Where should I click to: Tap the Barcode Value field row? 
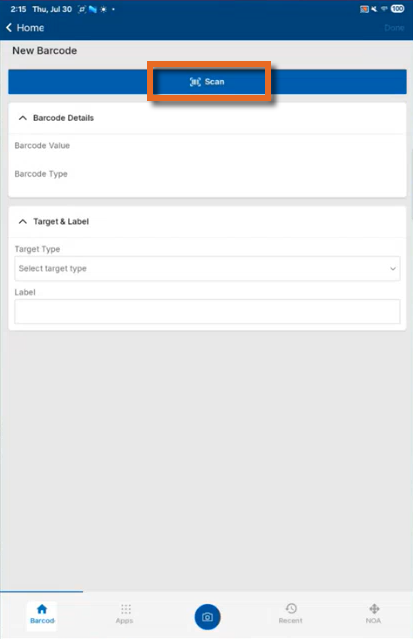[x=207, y=145]
